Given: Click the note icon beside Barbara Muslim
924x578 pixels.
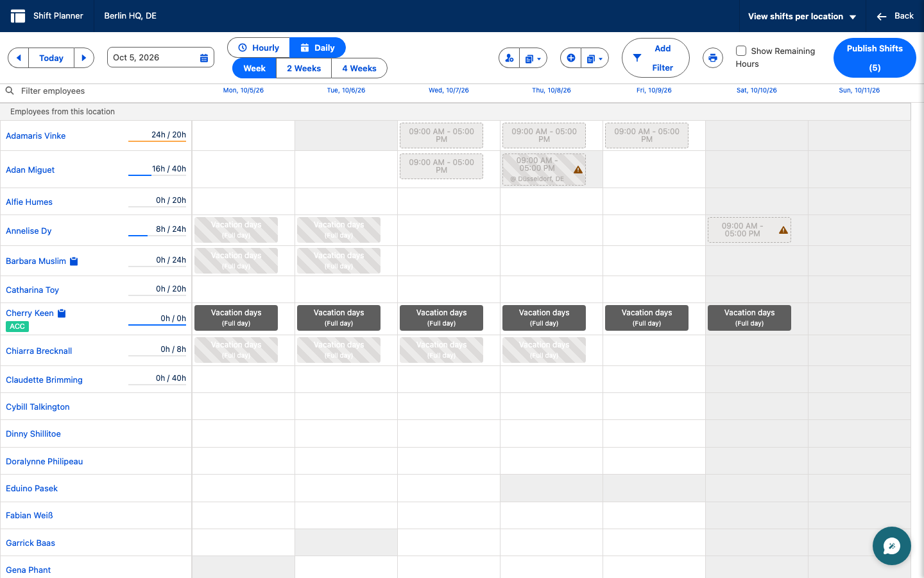Looking at the screenshot, I should (x=74, y=261).
